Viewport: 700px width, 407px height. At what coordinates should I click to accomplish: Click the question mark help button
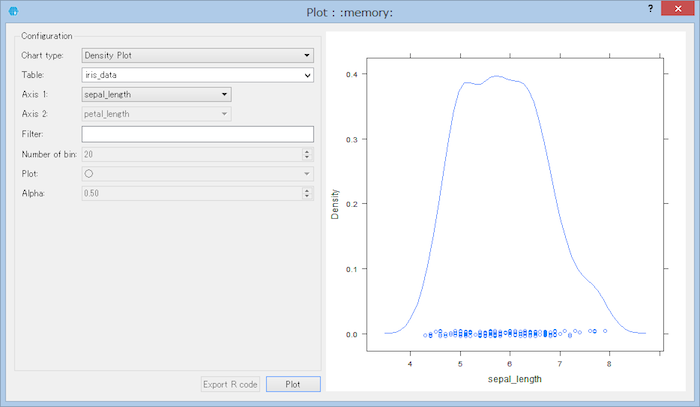pyautogui.click(x=650, y=8)
